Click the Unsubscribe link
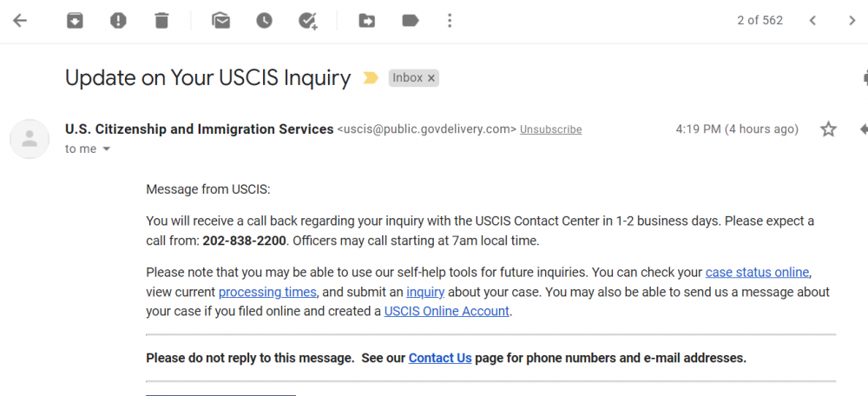This screenshot has width=868, height=396. tap(551, 129)
